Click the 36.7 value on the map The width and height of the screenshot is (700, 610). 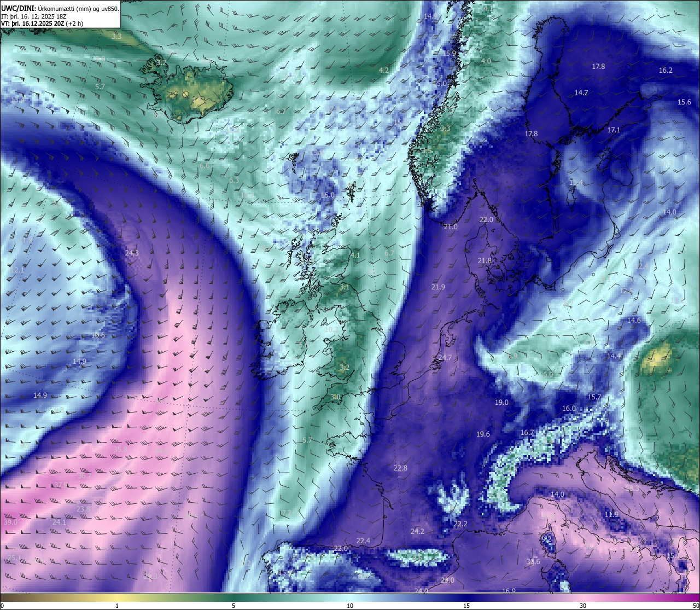point(85,475)
